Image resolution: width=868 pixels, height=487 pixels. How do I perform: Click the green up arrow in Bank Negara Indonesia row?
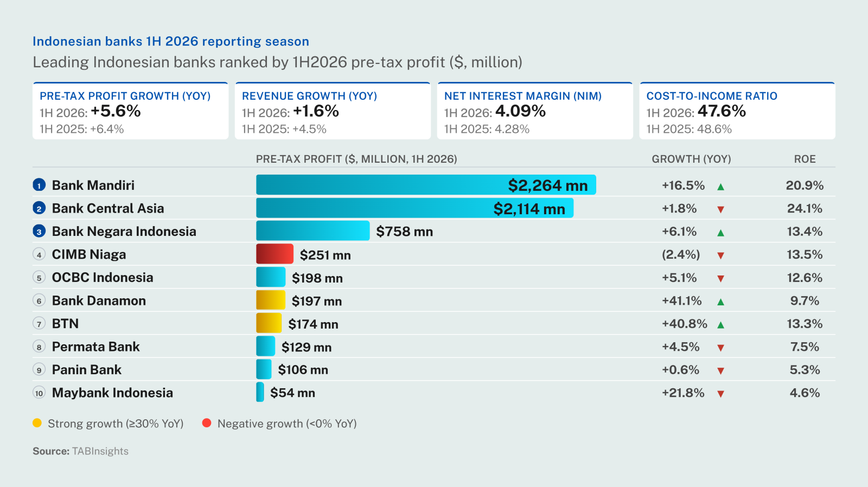pyautogui.click(x=720, y=233)
